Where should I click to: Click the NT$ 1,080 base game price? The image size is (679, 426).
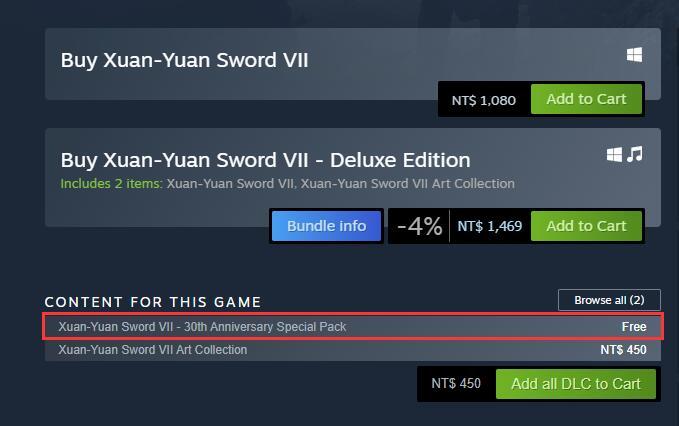point(484,100)
